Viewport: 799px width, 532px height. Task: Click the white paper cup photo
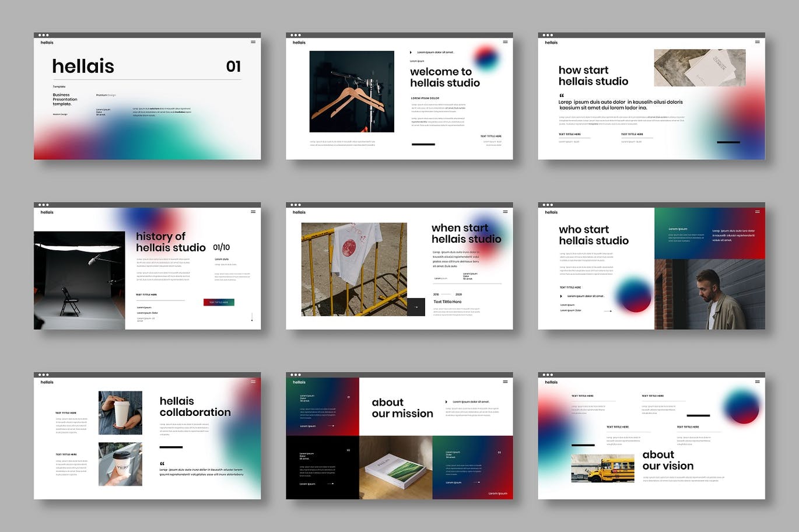pyautogui.click(x=120, y=413)
